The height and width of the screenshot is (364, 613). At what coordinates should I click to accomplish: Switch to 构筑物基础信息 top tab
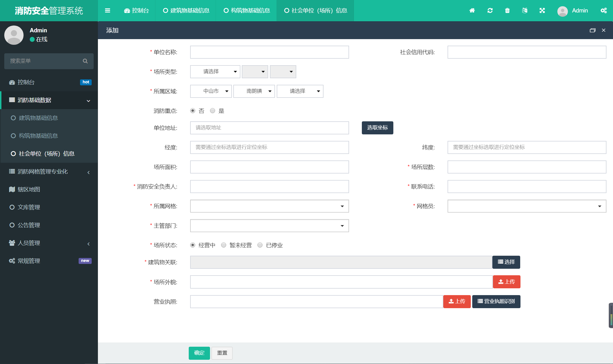pos(247,10)
